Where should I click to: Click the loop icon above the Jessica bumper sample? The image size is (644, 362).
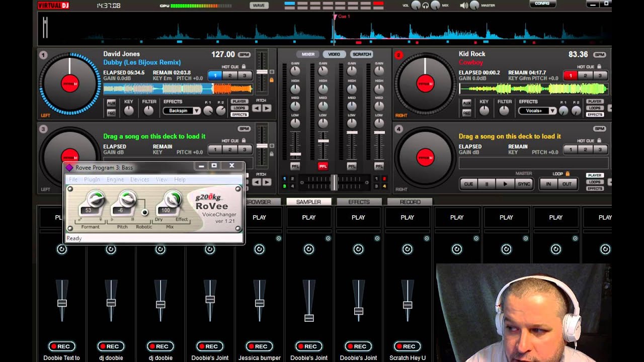tap(259, 249)
